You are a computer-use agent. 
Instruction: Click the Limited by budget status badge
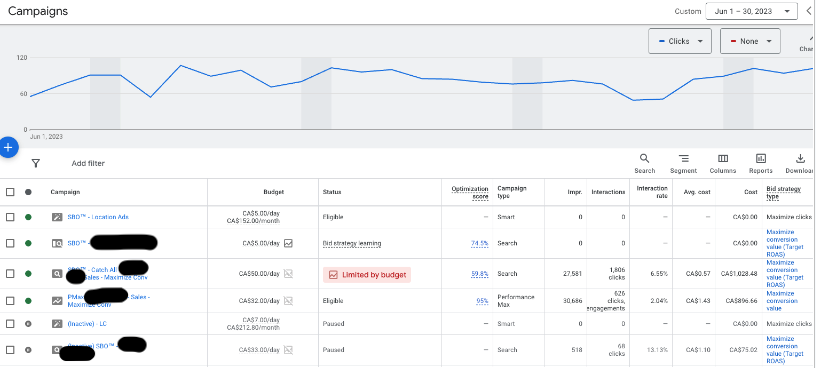tap(367, 275)
